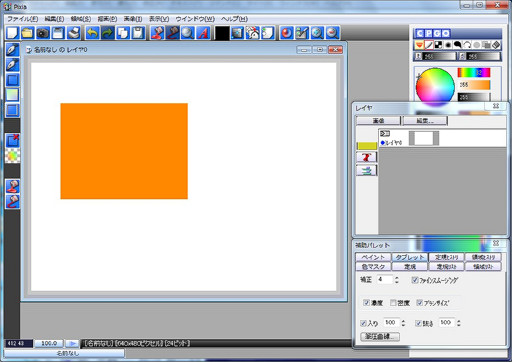Click the 筆圧曲線... button
512x362 pixels.
[380, 336]
